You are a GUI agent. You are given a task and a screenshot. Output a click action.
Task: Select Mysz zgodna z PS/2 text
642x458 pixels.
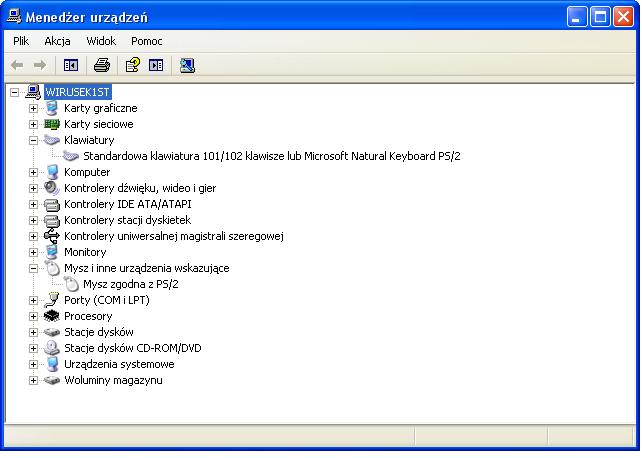(131, 284)
